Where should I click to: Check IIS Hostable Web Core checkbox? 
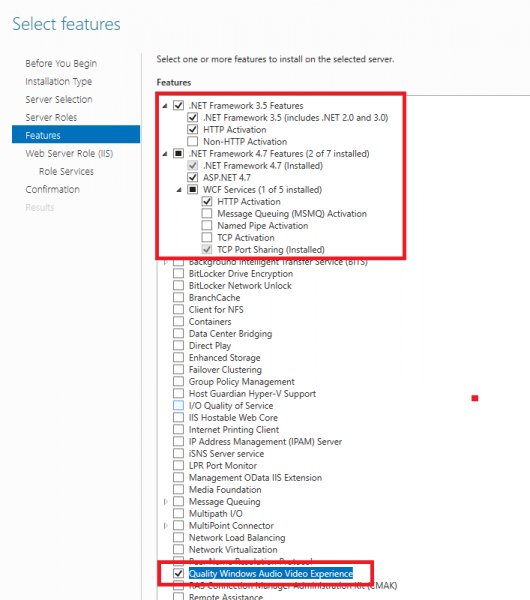(178, 417)
